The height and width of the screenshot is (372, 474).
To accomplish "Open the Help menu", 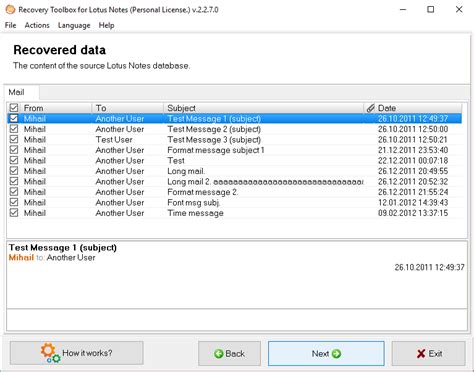I will click(106, 25).
